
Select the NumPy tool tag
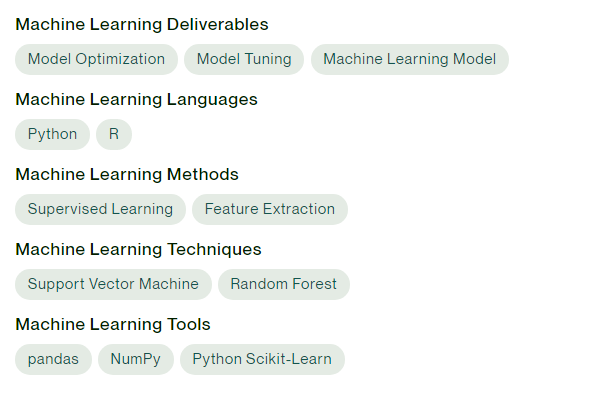136,359
